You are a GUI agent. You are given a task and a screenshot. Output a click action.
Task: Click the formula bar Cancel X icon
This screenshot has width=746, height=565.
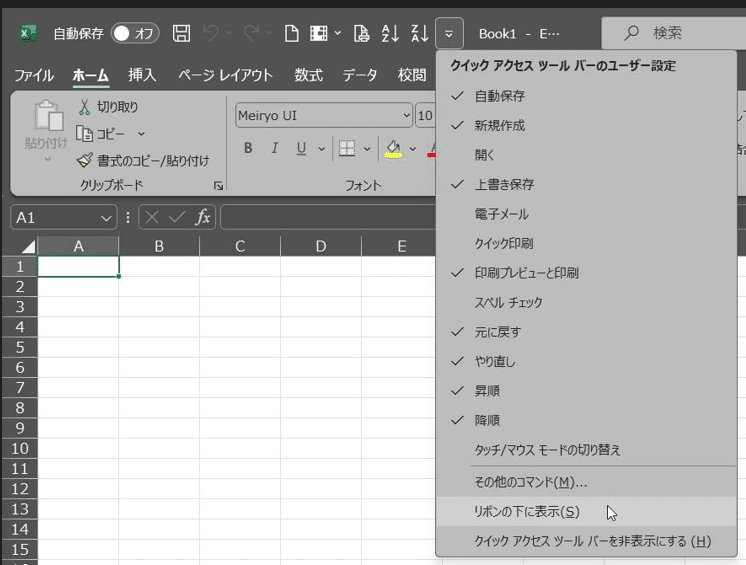pos(152,218)
